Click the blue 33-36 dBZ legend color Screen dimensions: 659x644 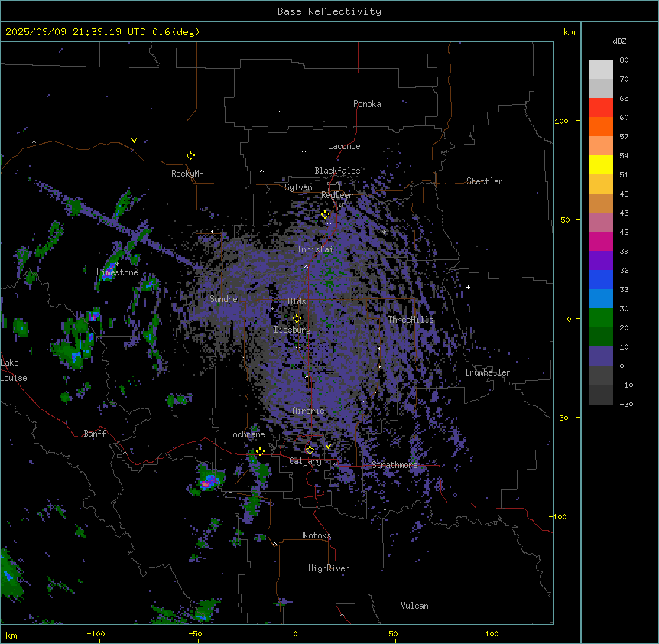click(601, 279)
